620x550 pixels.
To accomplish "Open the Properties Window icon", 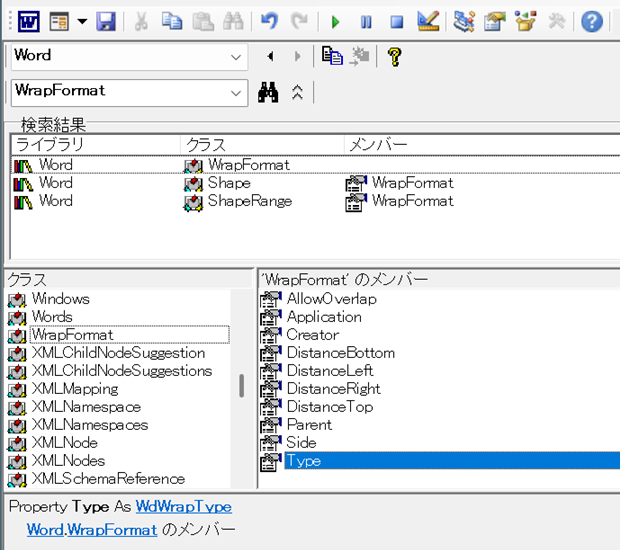I will (x=495, y=21).
